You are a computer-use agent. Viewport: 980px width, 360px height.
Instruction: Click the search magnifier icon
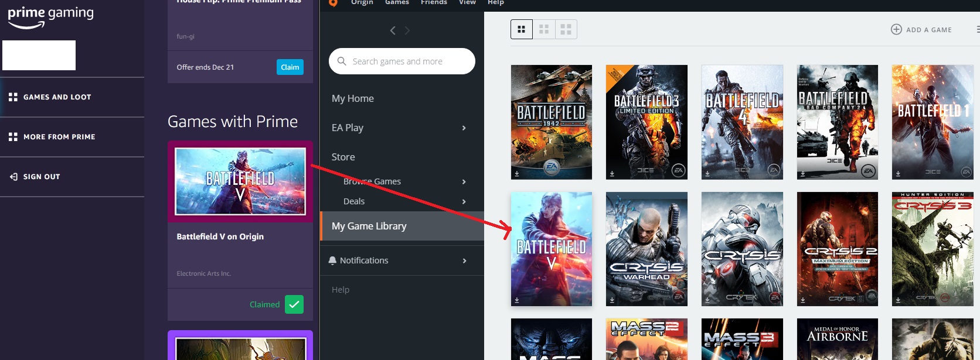pos(342,61)
